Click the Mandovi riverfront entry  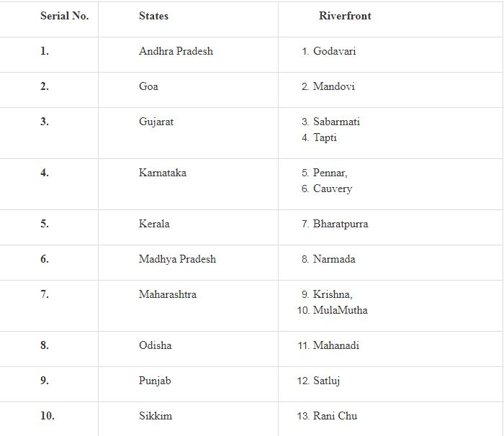tap(333, 86)
